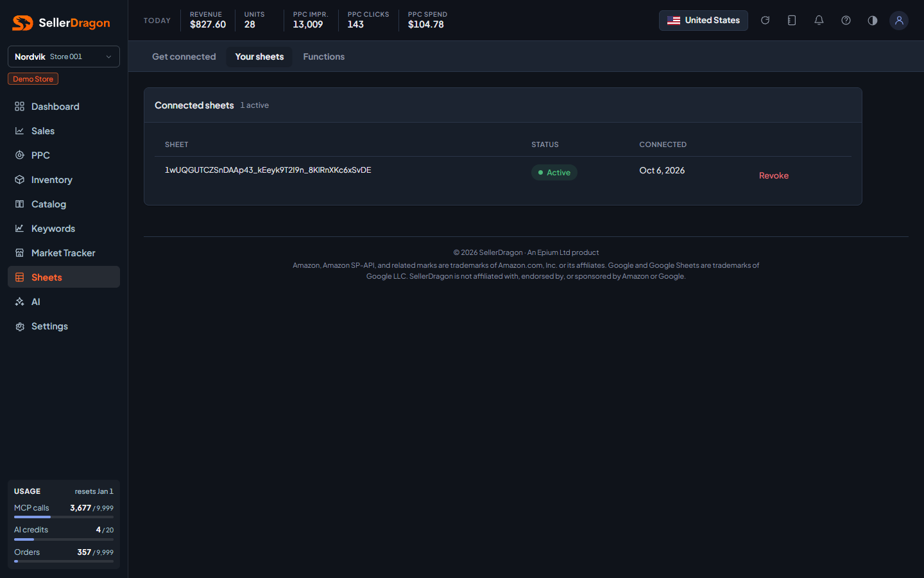Click the Units value 28
Screen dimensions: 924x578
pos(250,24)
